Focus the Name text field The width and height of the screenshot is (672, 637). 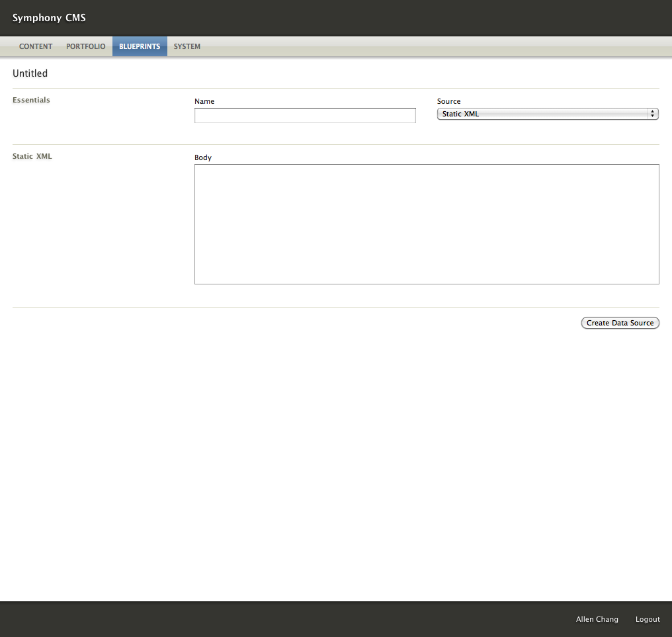coord(305,116)
